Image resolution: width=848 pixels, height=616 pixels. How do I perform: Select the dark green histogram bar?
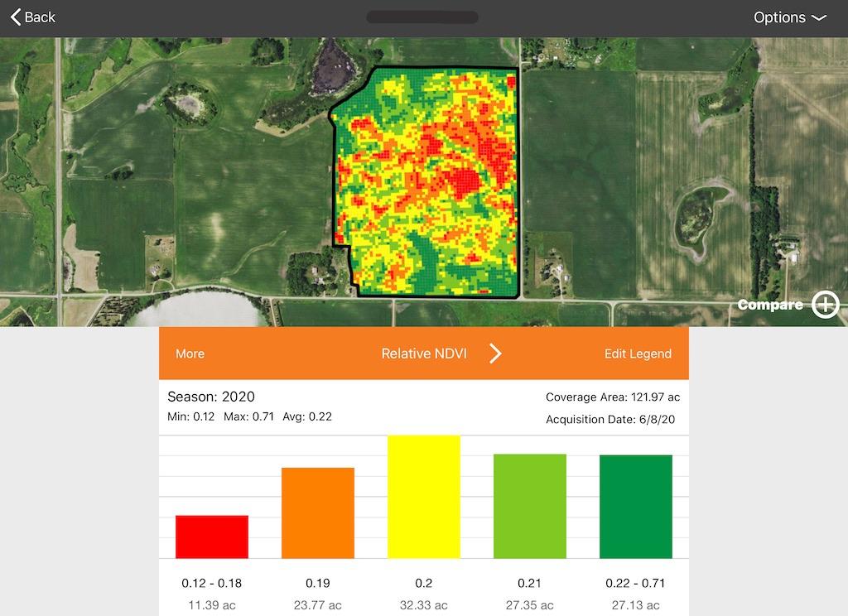coord(636,507)
